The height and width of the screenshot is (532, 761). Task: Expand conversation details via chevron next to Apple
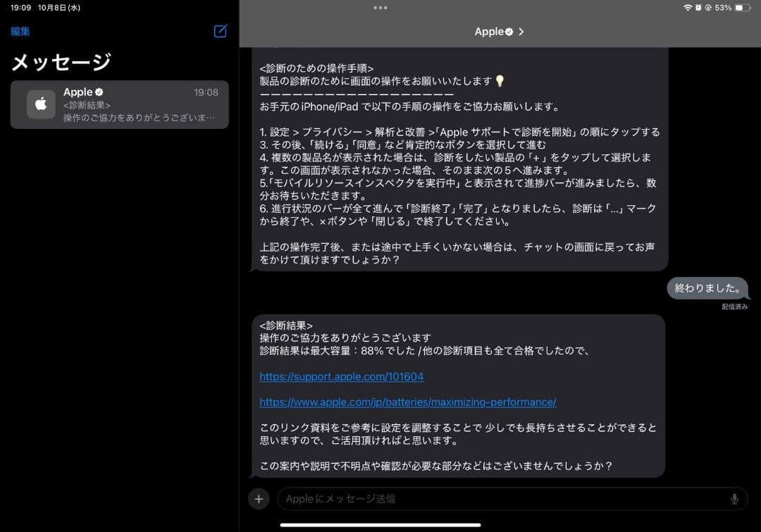point(522,31)
